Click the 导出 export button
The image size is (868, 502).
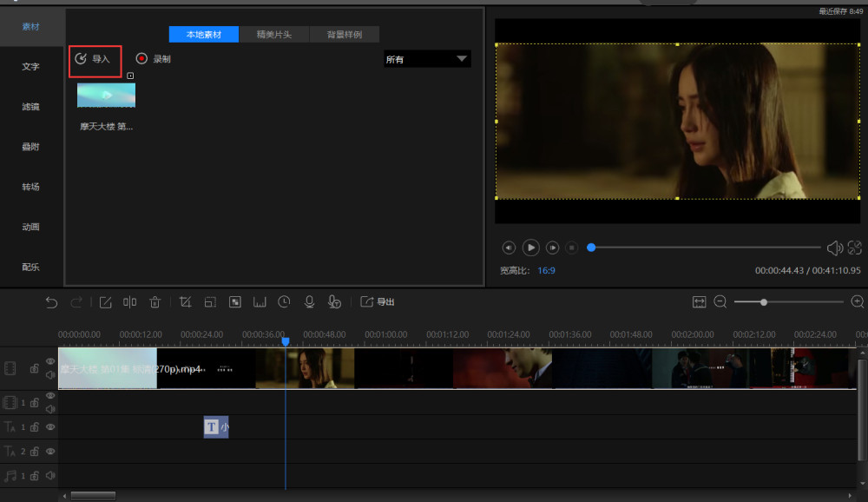[x=378, y=302]
